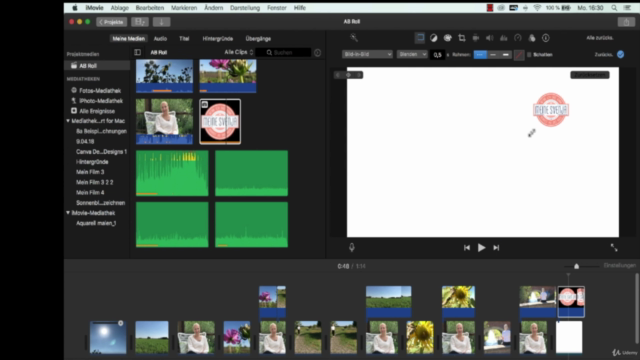Select the Meine Svenja logo thumbnail in browser

[220, 122]
